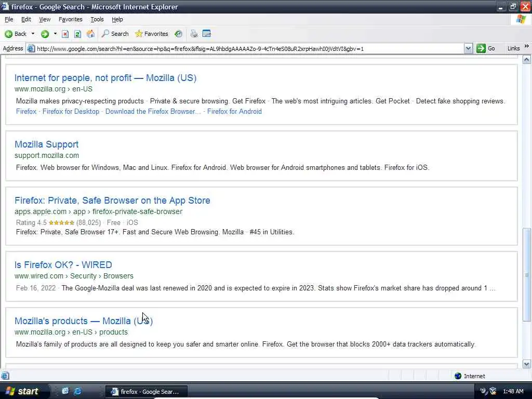This screenshot has width=532, height=399.
Task: Click the status bar page icon
Action: click(5, 376)
